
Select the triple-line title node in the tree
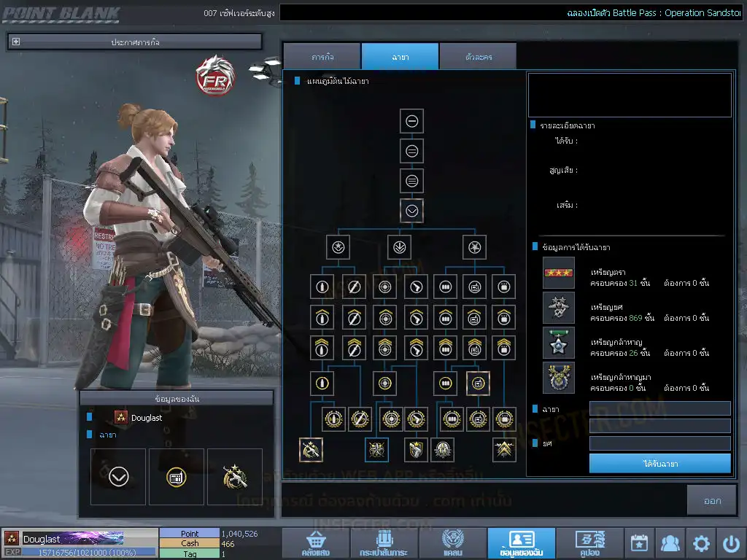coord(411,181)
